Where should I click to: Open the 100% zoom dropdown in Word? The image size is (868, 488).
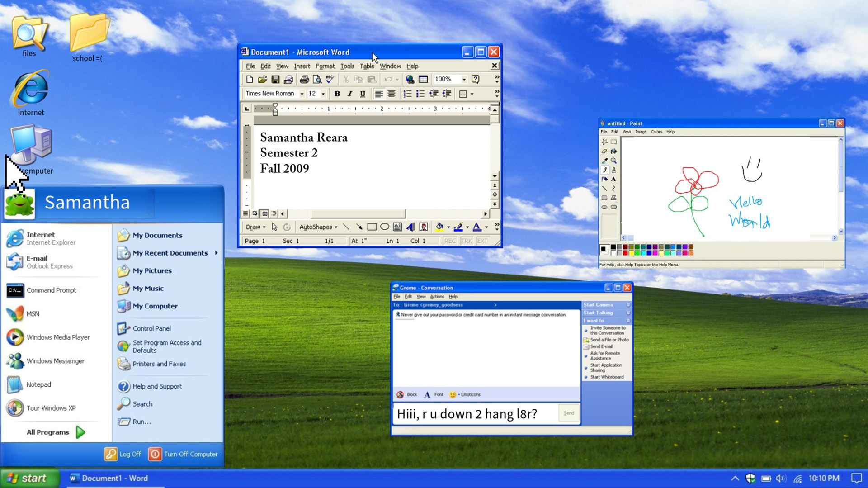pos(463,79)
